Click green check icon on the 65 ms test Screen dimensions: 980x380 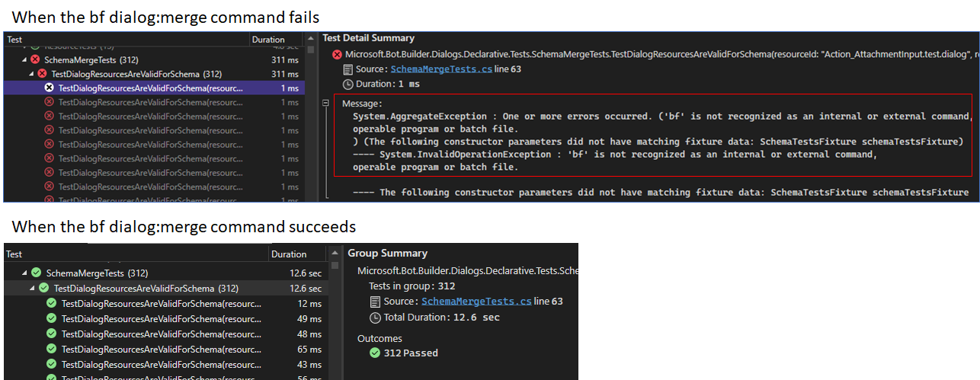[52, 349]
